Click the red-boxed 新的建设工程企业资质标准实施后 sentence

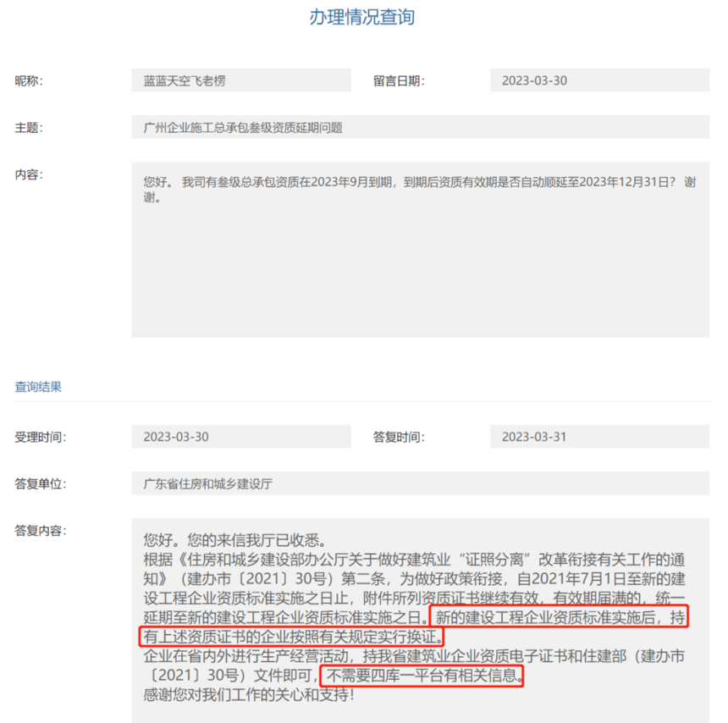pos(413,626)
